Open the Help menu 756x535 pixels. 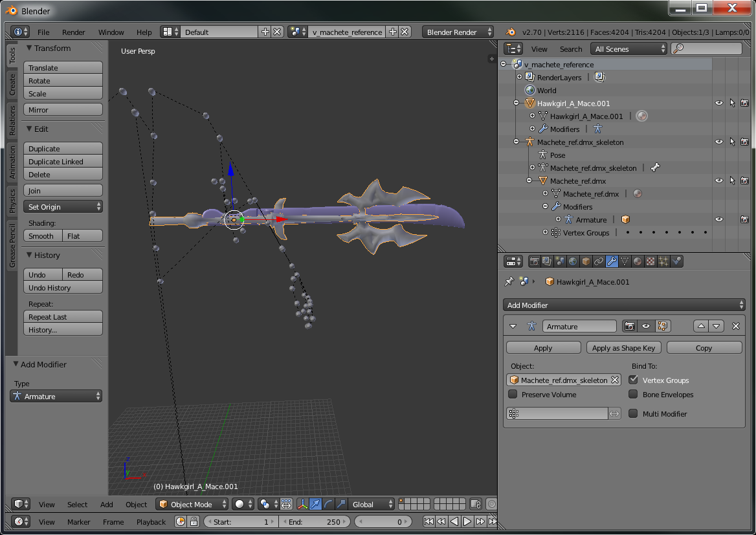pyautogui.click(x=144, y=32)
